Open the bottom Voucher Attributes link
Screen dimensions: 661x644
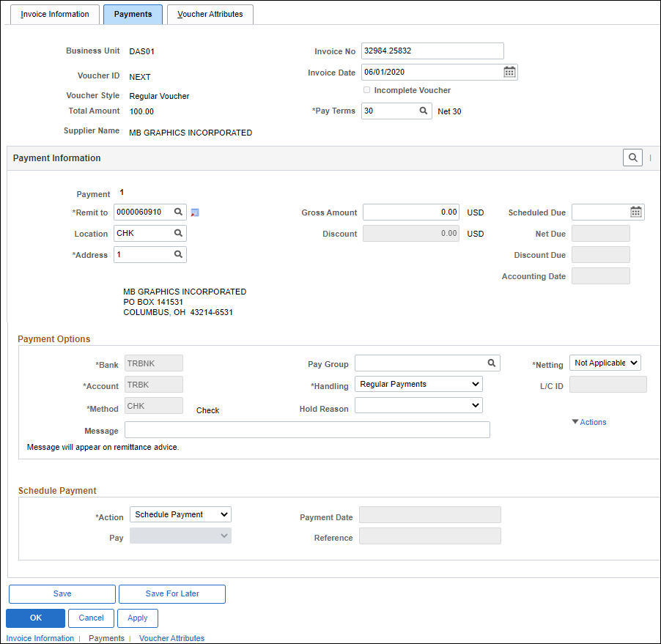171,638
